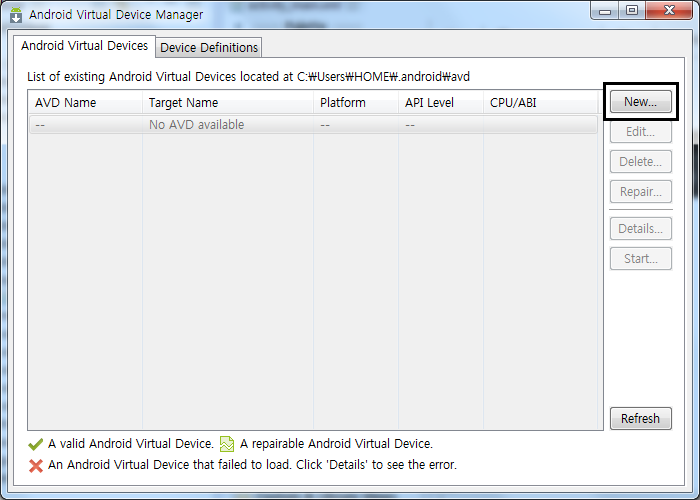Click the repairable device icon

[227, 444]
